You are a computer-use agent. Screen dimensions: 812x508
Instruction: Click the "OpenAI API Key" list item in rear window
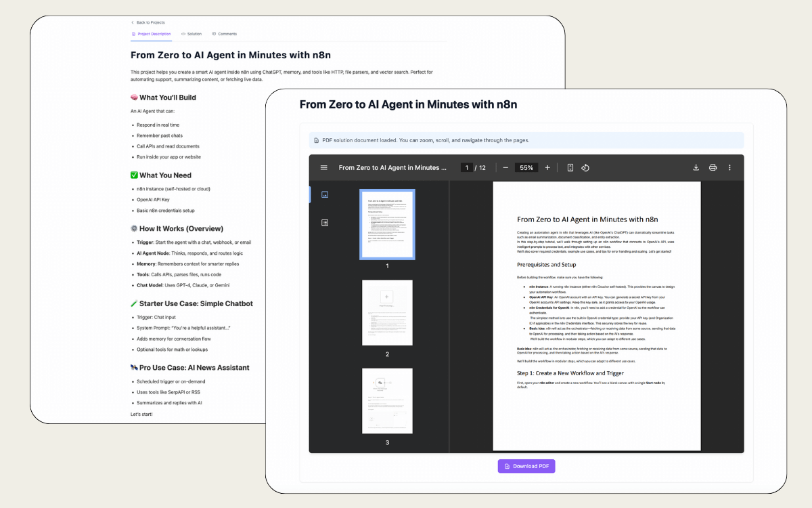pos(154,200)
